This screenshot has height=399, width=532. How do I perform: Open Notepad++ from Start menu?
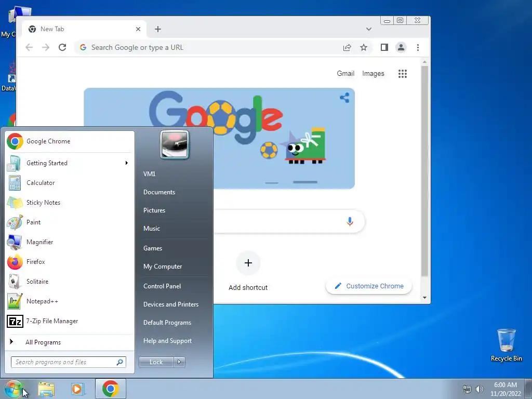(70, 301)
